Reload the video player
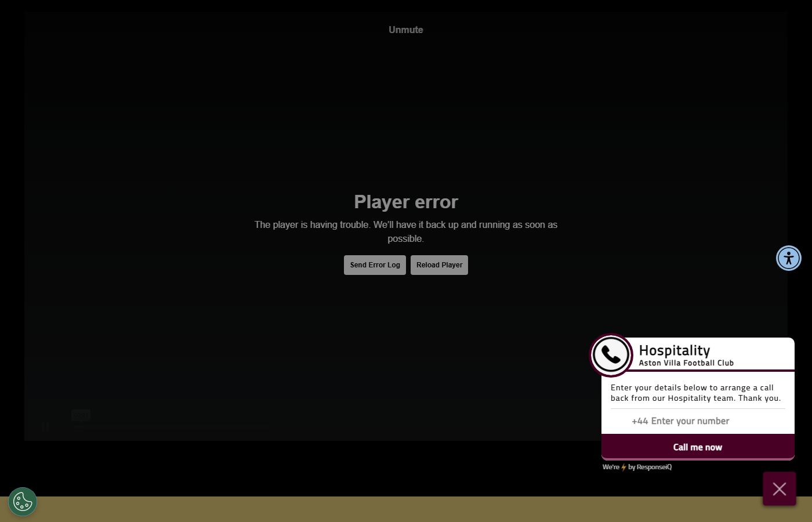 pos(439,265)
